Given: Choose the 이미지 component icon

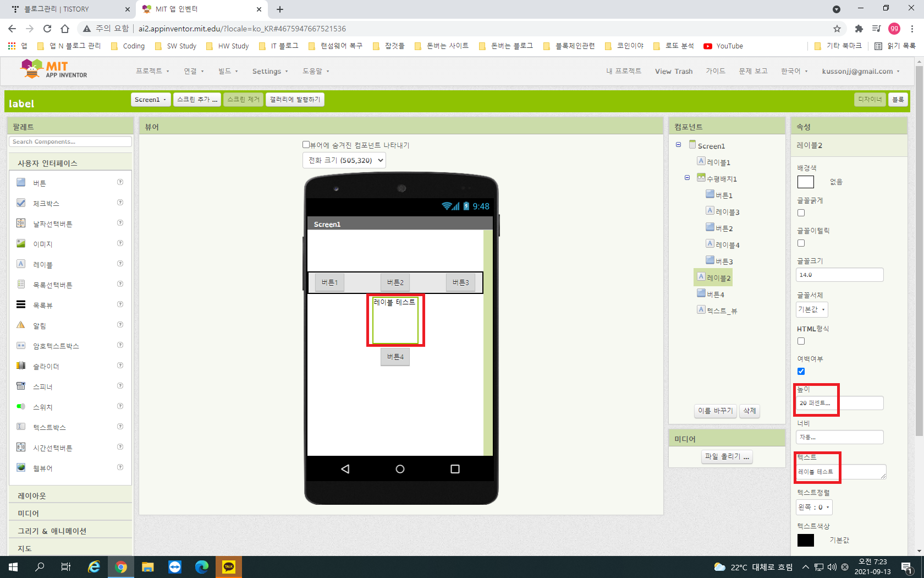Looking at the screenshot, I should tap(21, 243).
